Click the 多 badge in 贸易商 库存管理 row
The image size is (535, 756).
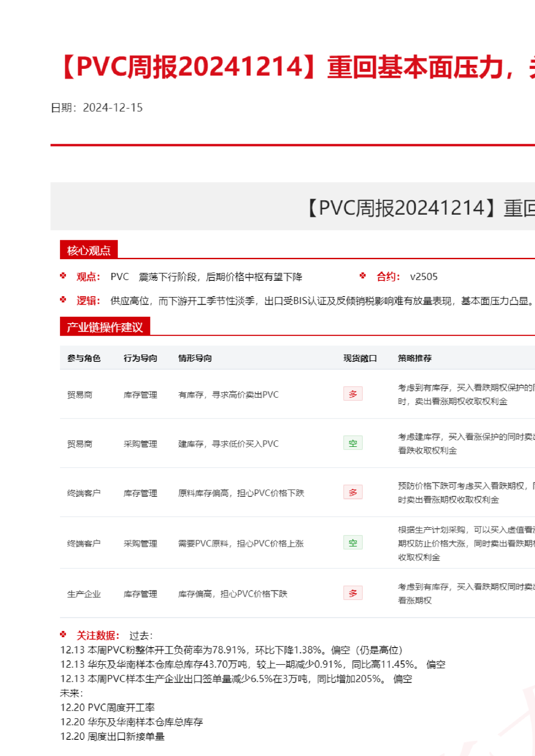[353, 394]
